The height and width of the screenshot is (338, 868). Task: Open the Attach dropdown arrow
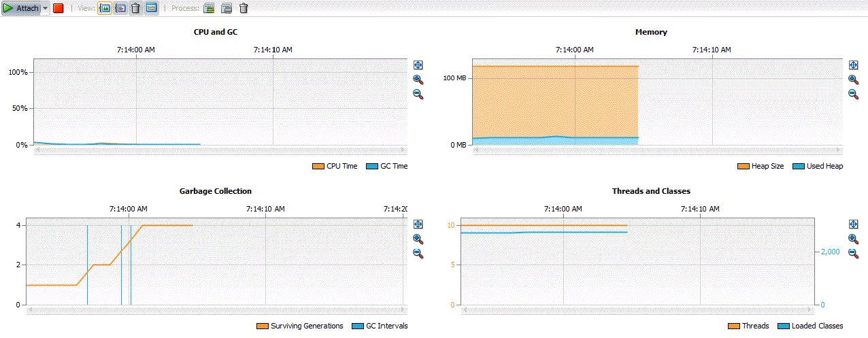click(x=46, y=8)
